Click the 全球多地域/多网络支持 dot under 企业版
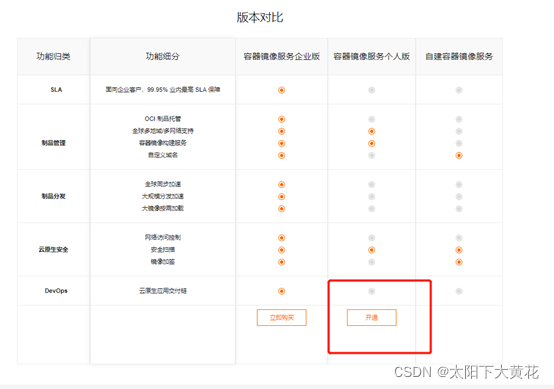Image resolution: width=554 pixels, height=389 pixels. [x=282, y=131]
